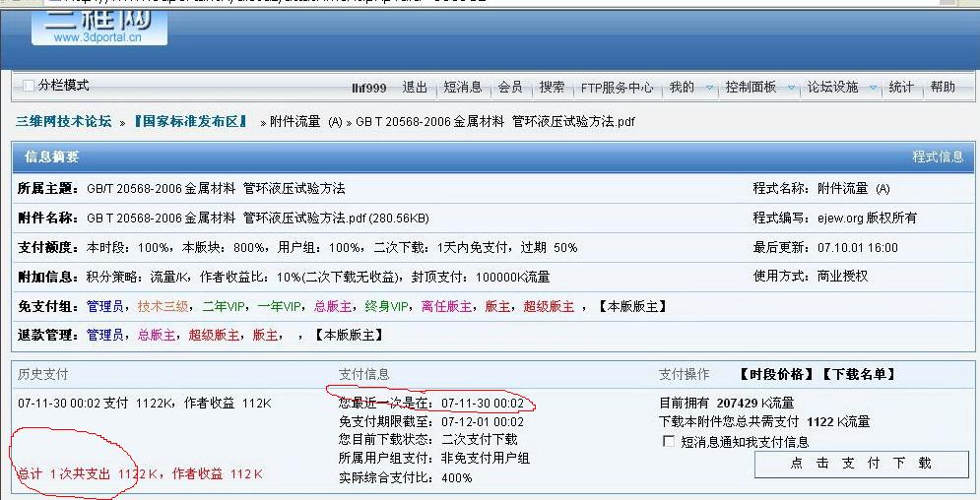980x500 pixels.
Task: Open the lhf999 user profile link
Action: point(368,88)
